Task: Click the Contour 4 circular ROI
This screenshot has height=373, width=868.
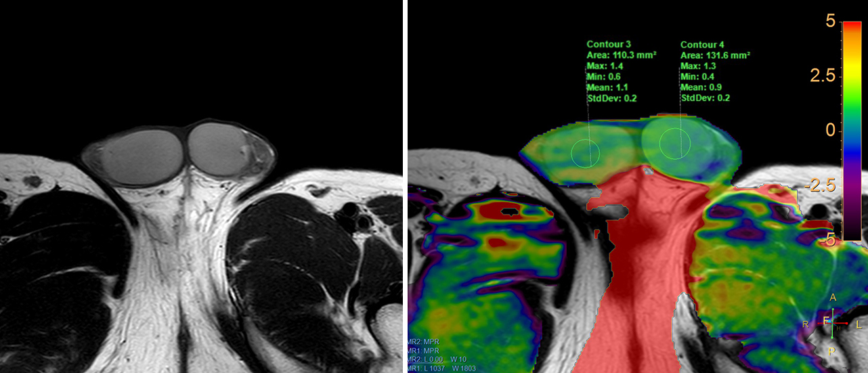Action: click(674, 143)
